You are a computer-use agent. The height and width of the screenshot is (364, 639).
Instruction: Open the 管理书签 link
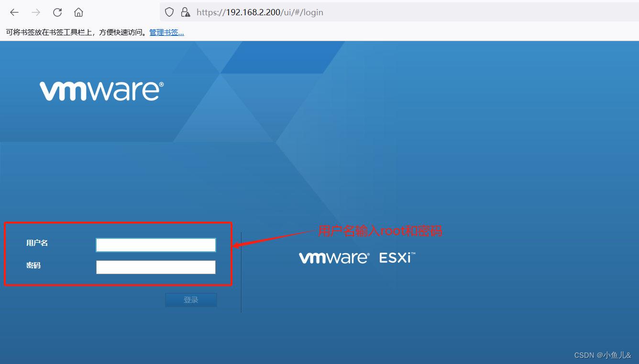pyautogui.click(x=166, y=32)
